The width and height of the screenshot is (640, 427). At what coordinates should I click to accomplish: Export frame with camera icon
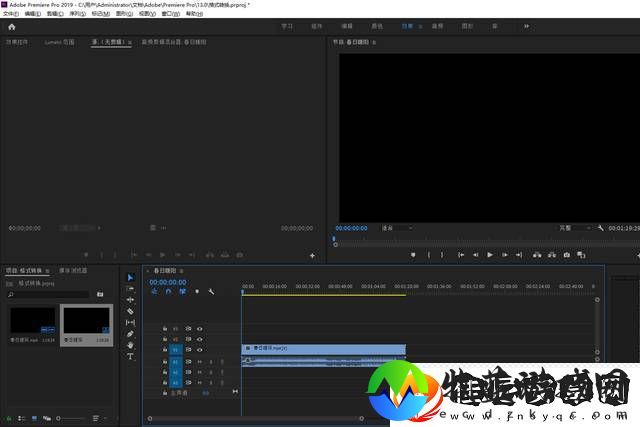[567, 255]
